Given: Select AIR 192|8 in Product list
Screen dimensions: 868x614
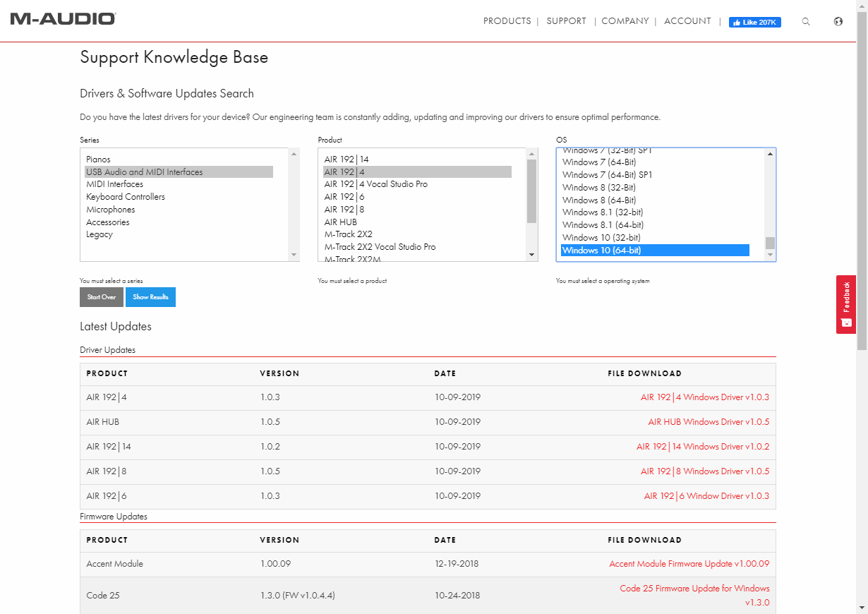Looking at the screenshot, I should pyautogui.click(x=417, y=210).
